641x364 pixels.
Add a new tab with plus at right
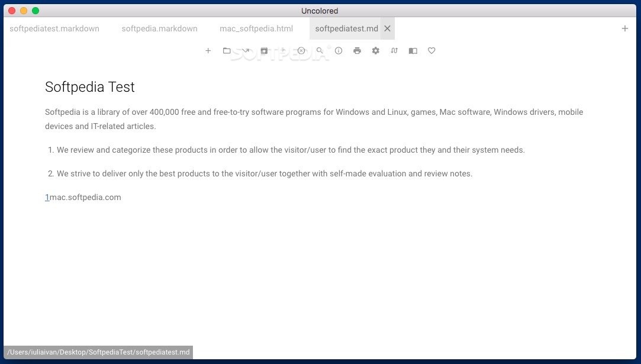click(624, 28)
